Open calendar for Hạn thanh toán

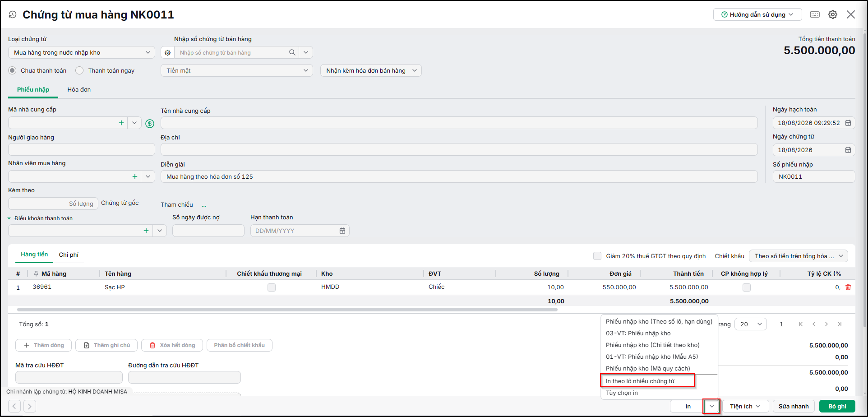click(342, 231)
